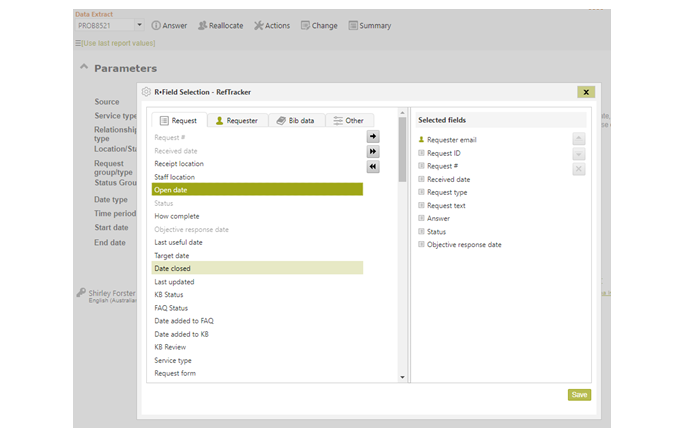Select Last useful date field

click(257, 242)
